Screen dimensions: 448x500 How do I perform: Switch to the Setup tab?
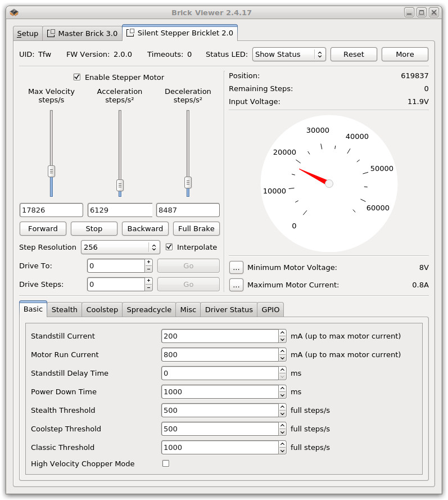tap(28, 34)
